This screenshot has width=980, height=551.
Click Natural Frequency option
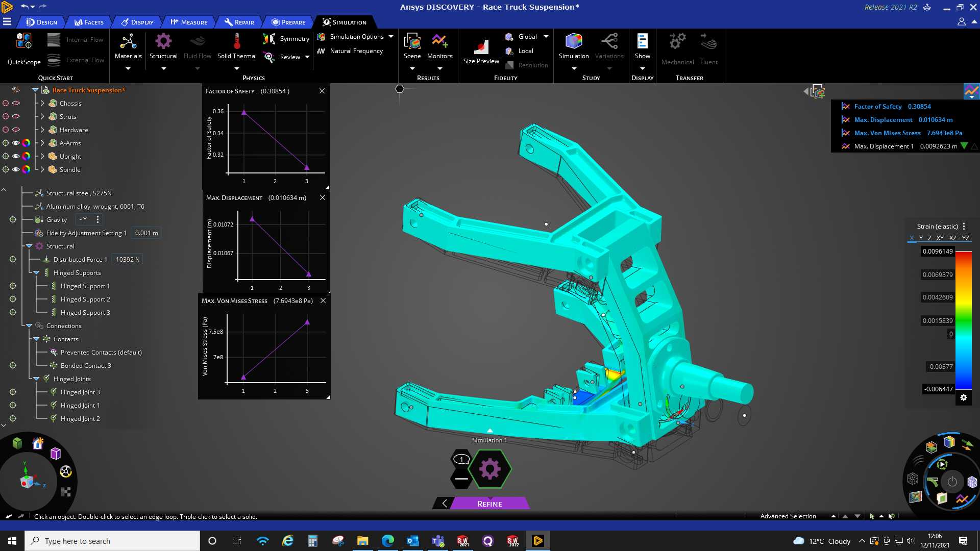350,51
